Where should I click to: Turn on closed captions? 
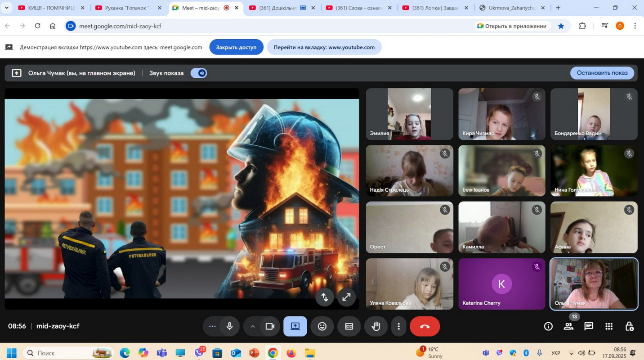click(349, 326)
